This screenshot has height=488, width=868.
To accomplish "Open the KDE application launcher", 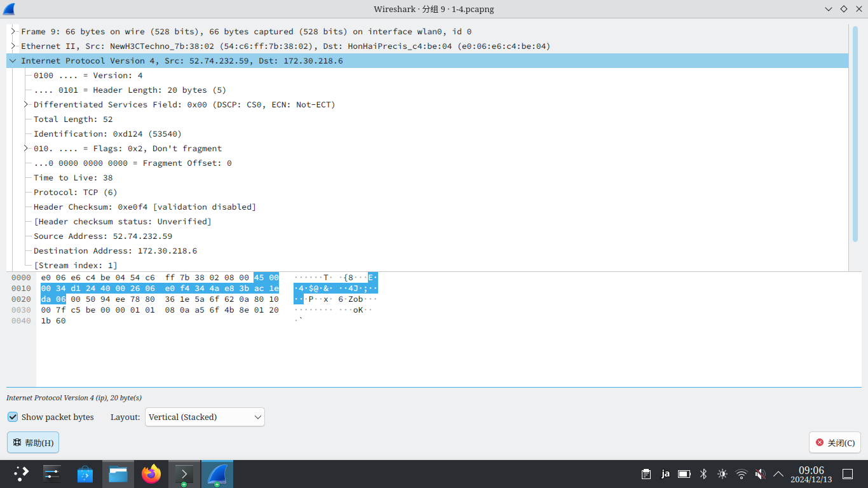I will pyautogui.click(x=22, y=473).
